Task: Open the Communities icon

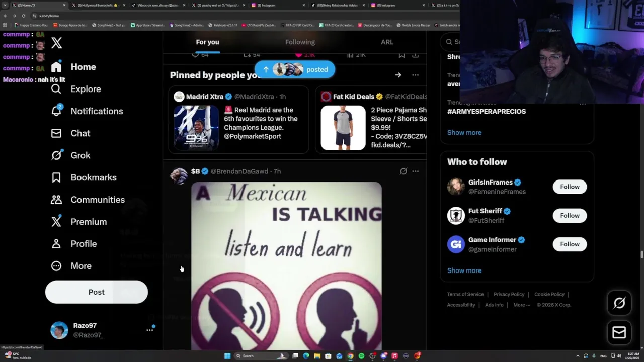Action: click(56, 200)
